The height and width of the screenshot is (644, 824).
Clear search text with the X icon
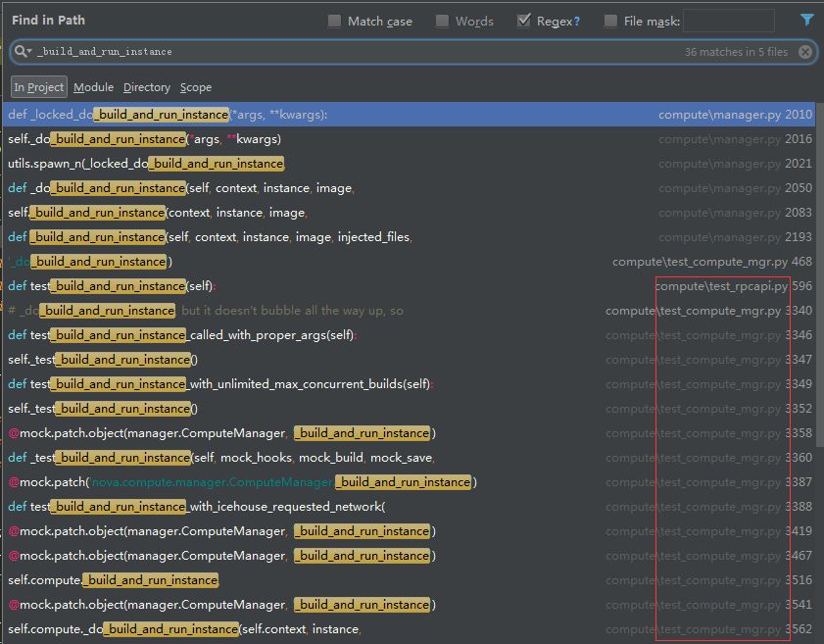pos(805,52)
